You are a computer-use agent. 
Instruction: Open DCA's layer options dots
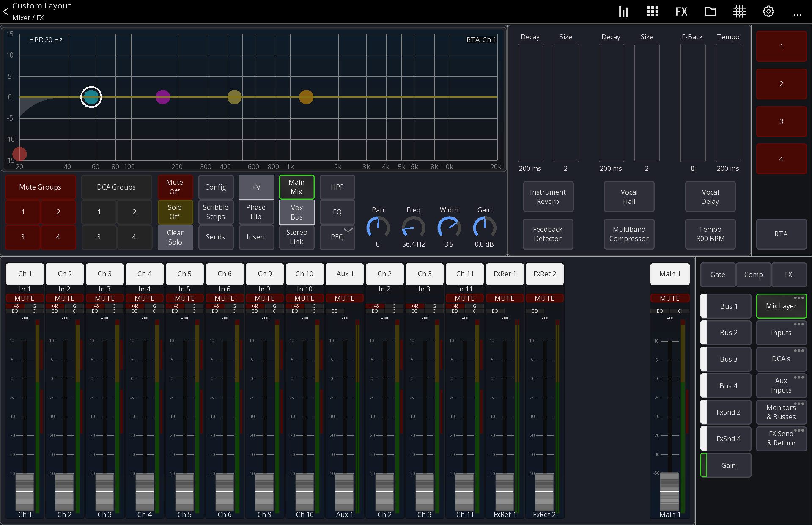(799, 350)
